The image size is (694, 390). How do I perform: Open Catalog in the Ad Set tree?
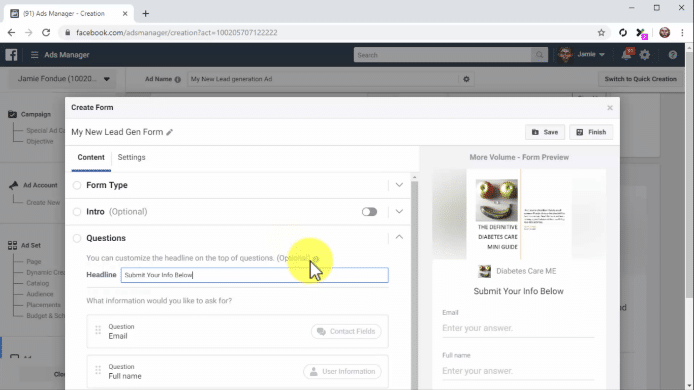click(x=38, y=283)
